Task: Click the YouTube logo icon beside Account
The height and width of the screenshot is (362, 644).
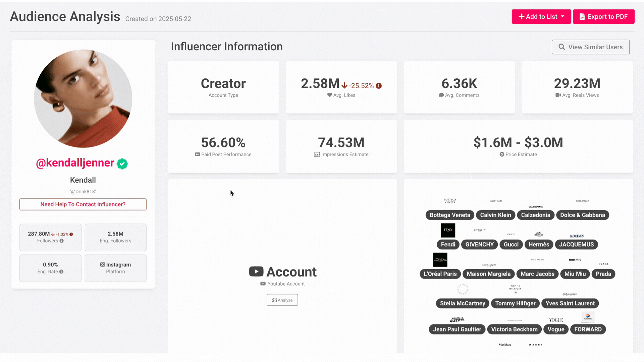Action: click(x=256, y=271)
